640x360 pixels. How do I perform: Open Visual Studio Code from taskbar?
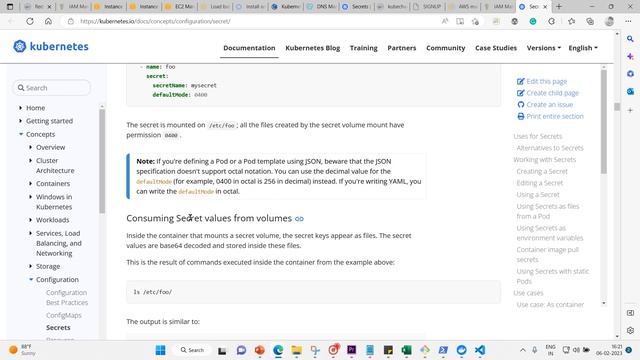[480, 350]
